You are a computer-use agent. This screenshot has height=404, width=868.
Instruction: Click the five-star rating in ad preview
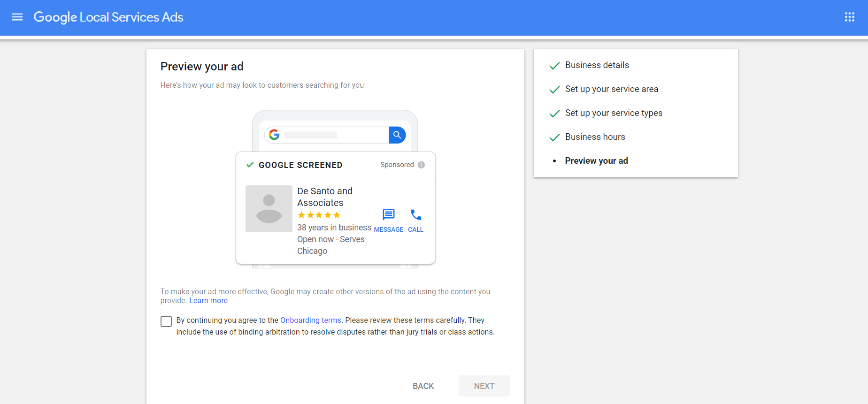[319, 215]
